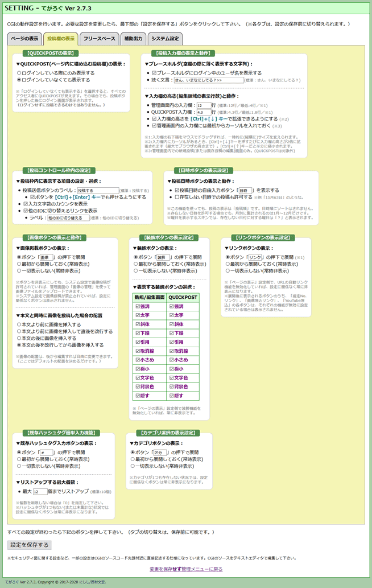Select リンク button 最初から展開しておく radio
The height and width of the screenshot is (588, 372).
(x=228, y=264)
